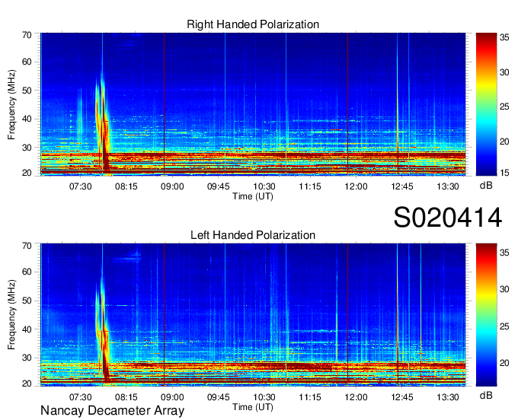This screenshot has height=420, width=518.
Task: Click the bright burst in left-handed spectrogram
Action: pos(102,333)
